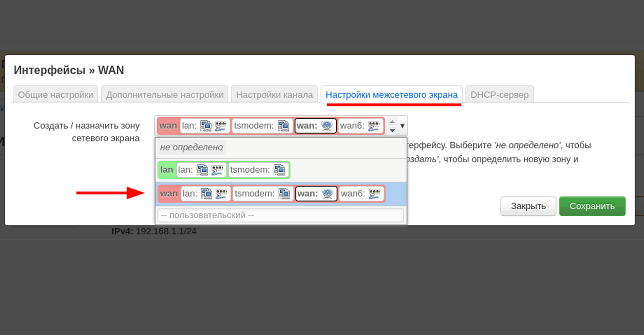The height and width of the screenshot is (335, 644).
Task: Switch to 'Дополнительные настройки' tab
Action: pyautogui.click(x=165, y=95)
